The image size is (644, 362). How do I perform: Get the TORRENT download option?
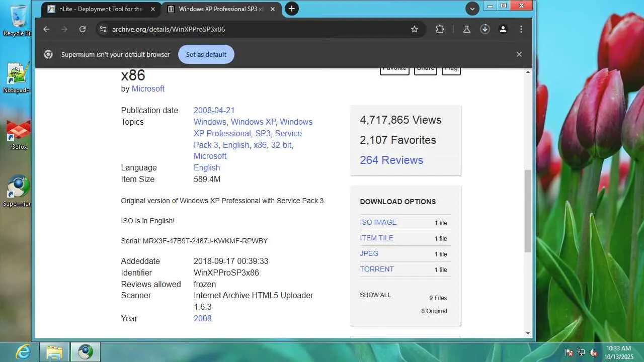[x=377, y=269]
